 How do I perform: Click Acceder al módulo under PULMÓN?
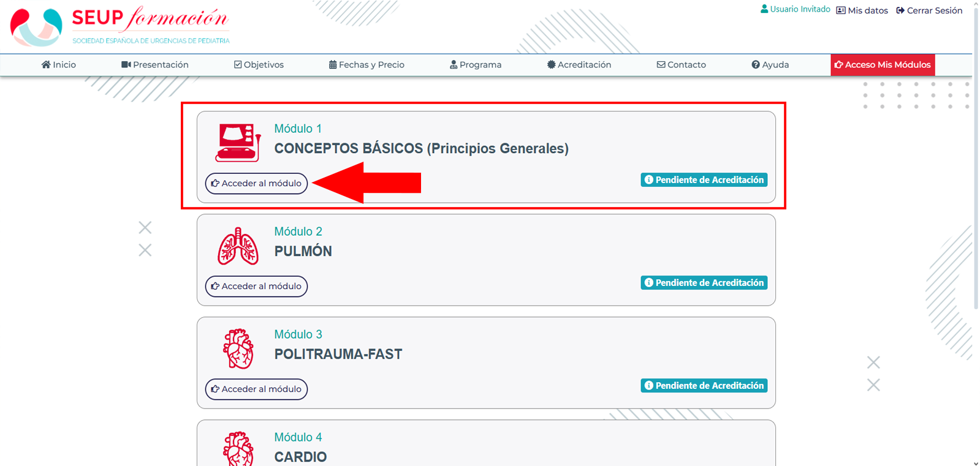pyautogui.click(x=256, y=286)
